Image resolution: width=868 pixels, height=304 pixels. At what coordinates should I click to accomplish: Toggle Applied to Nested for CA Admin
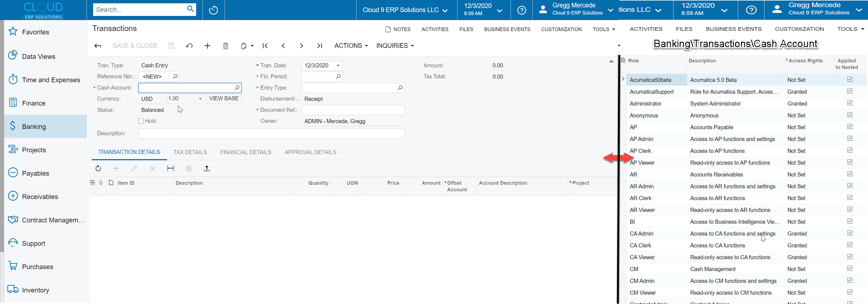[x=850, y=233]
